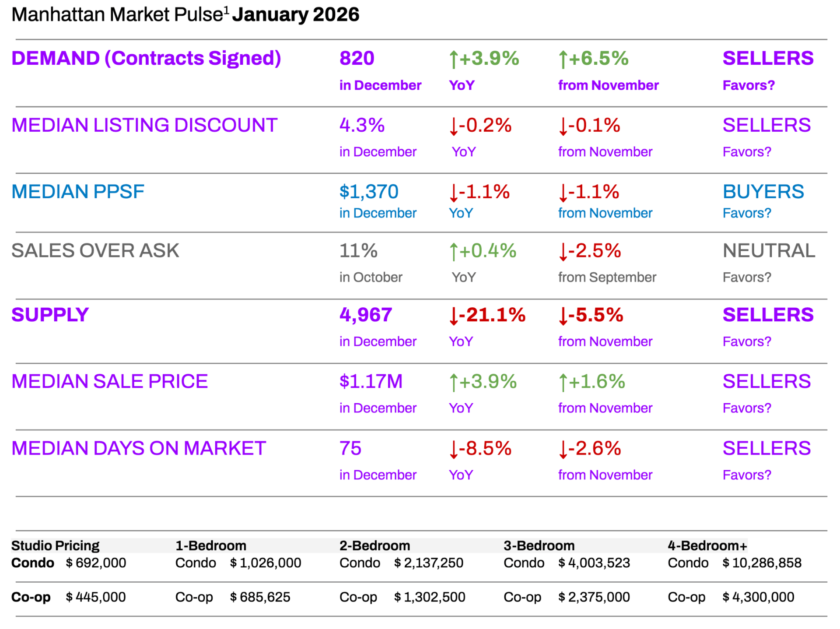Click the MEDIAN DAYS ON MARKET heading
Viewport: 840px width, 629px height.
coord(139,448)
